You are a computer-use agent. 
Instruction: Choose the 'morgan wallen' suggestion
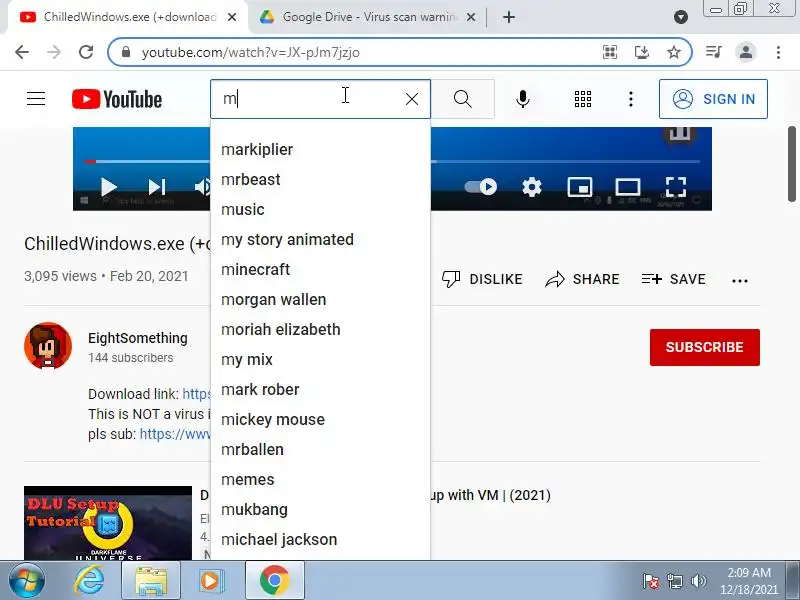320,299
